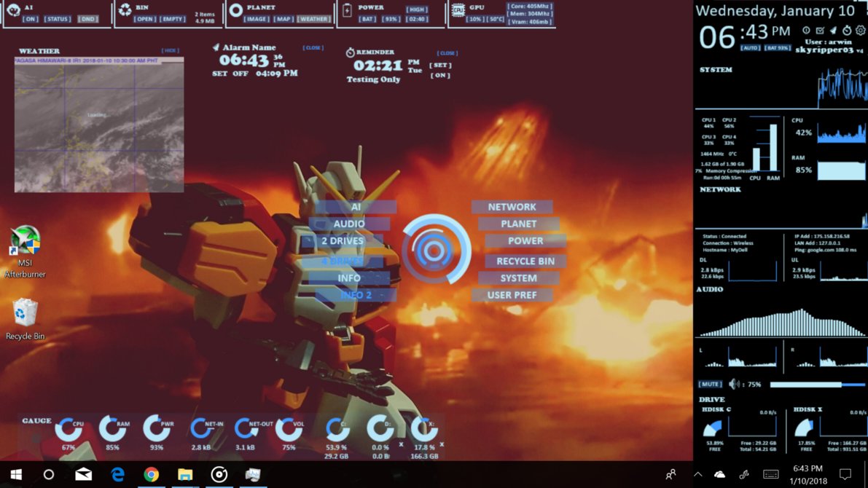Open Google Chrome from taskbar
This screenshot has height=488, width=868.
coord(151,474)
